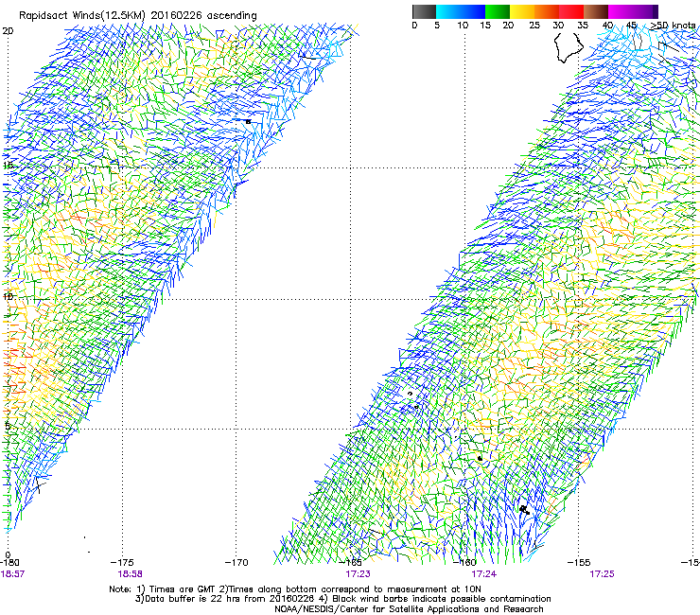Viewport: 700px width, 615px height.
Task: Click the purple time label '18:58'
Action: pyautogui.click(x=130, y=574)
